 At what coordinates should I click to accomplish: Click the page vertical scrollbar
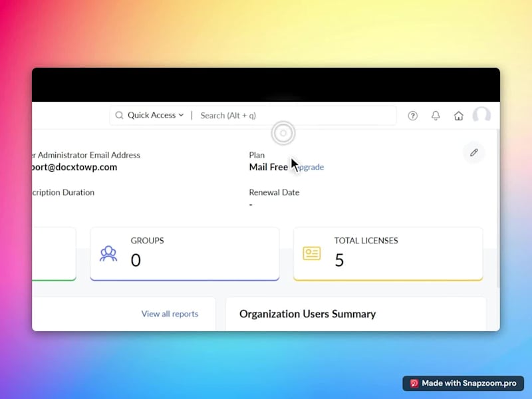coord(498,209)
